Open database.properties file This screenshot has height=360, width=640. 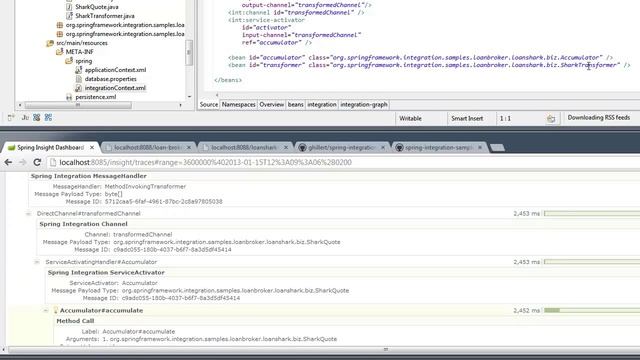(110, 79)
